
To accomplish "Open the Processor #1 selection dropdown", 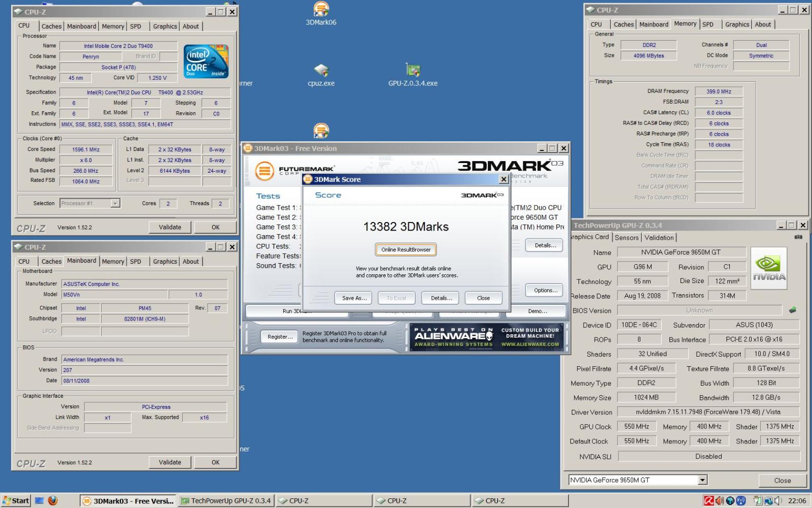I will point(115,203).
